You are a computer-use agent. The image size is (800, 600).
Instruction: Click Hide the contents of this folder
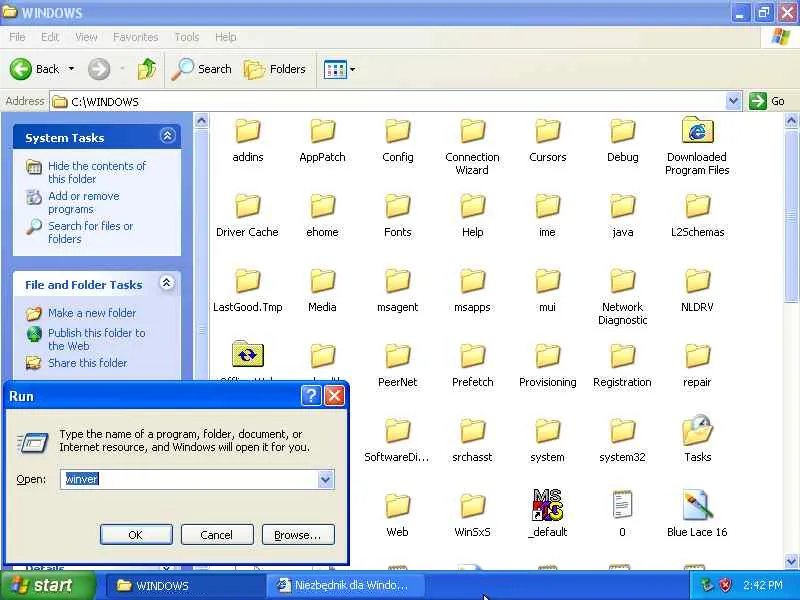97,172
